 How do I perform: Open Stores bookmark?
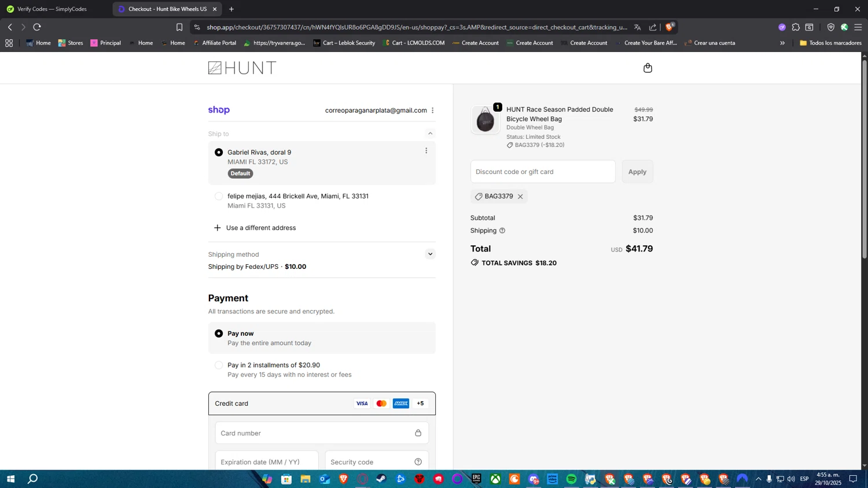(71, 43)
